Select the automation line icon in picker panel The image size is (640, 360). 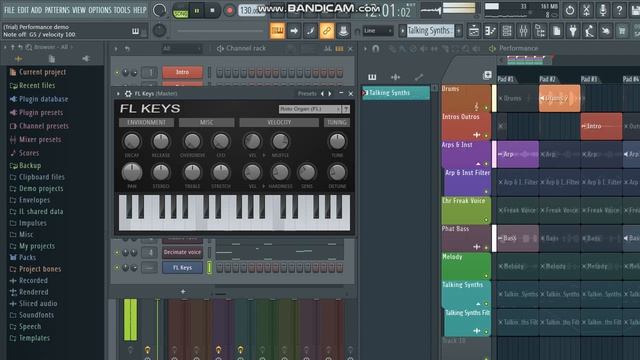tap(418, 77)
